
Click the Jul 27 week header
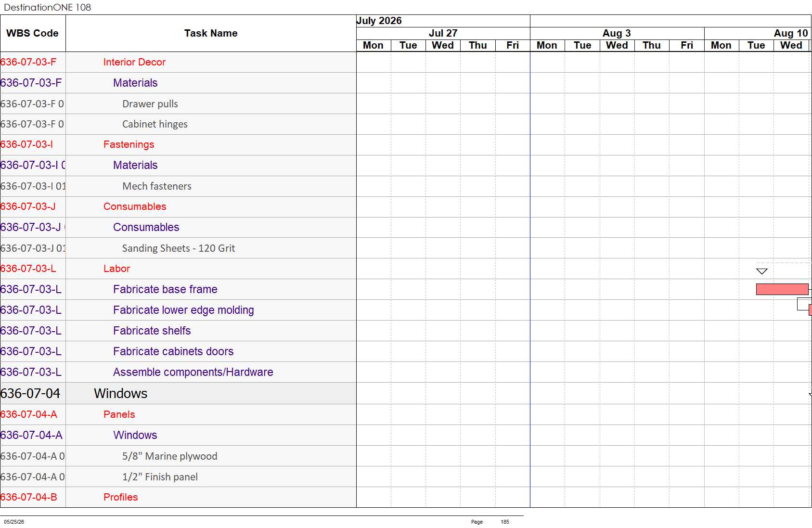tap(443, 33)
